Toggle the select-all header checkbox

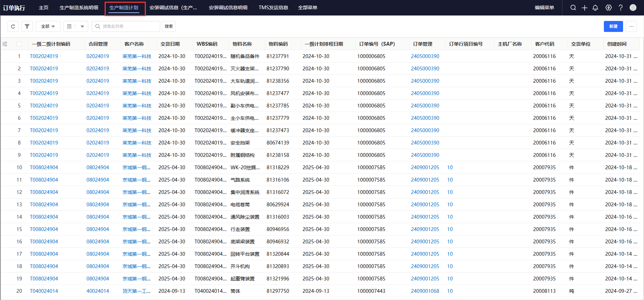pos(19,44)
